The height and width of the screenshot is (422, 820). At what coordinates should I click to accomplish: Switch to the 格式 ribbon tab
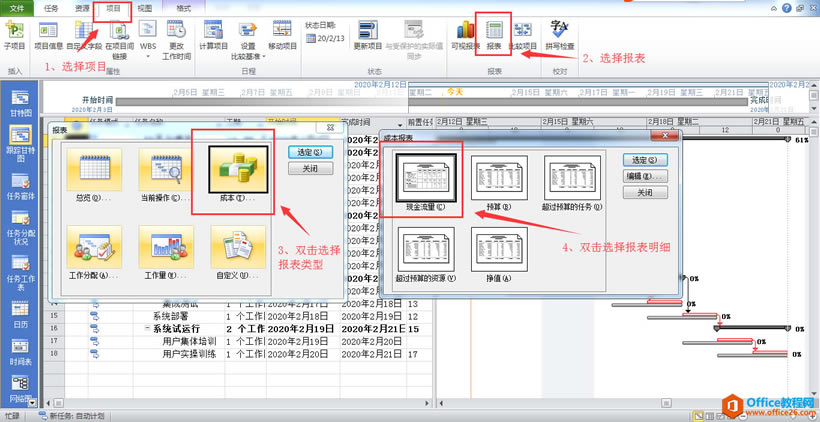(x=184, y=8)
